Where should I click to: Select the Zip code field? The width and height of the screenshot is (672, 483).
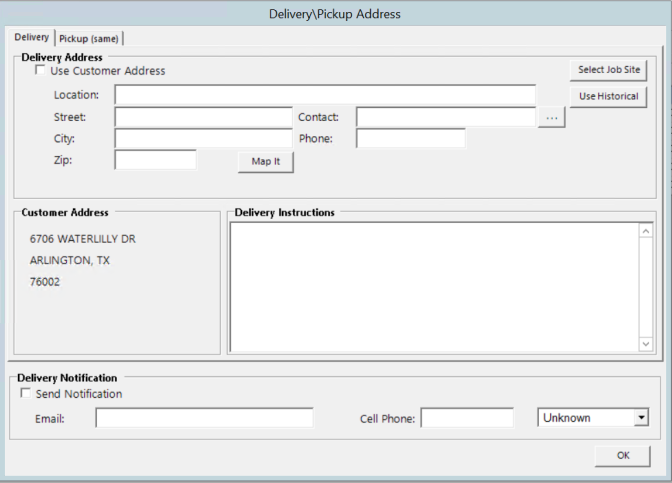click(x=155, y=160)
